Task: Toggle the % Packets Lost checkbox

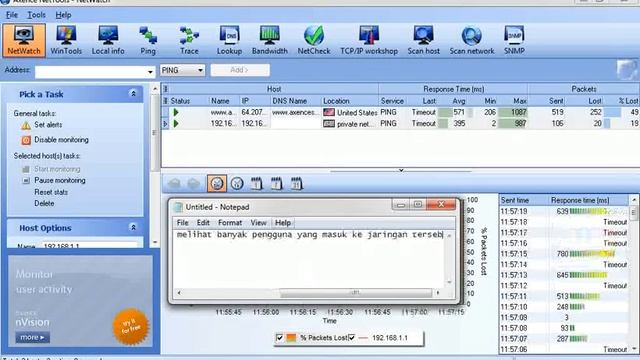Action: click(280, 338)
